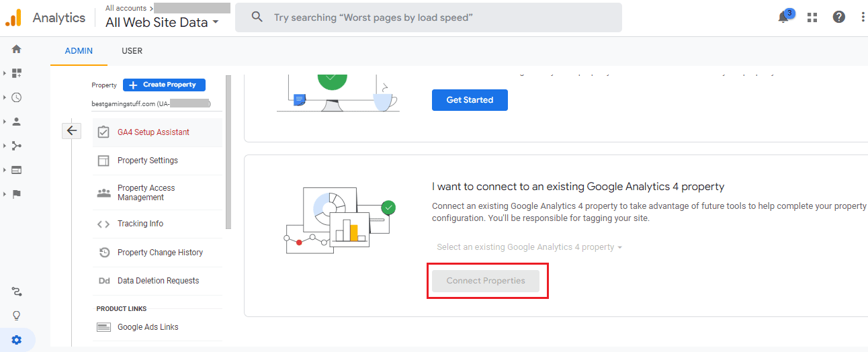The image size is (868, 352).
Task: Expand the Conversions sidebar arrow
Action: pos(5,194)
